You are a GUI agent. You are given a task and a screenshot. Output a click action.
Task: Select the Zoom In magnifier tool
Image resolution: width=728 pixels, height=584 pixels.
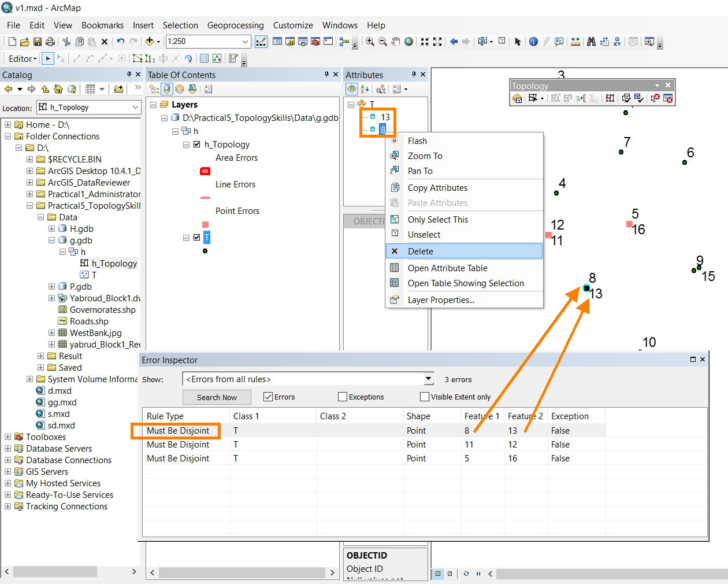[x=370, y=42]
